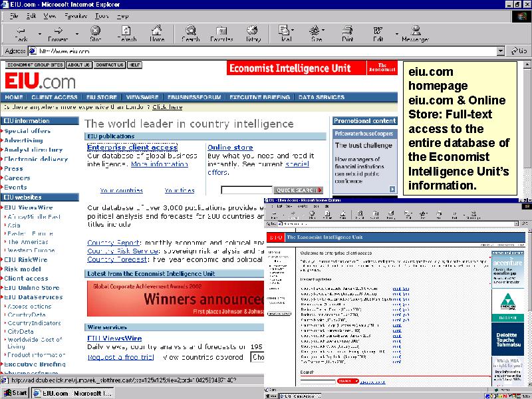This screenshot has height=399, width=532.
Task: Click the Edit toolbar icon
Action: pos(378,34)
